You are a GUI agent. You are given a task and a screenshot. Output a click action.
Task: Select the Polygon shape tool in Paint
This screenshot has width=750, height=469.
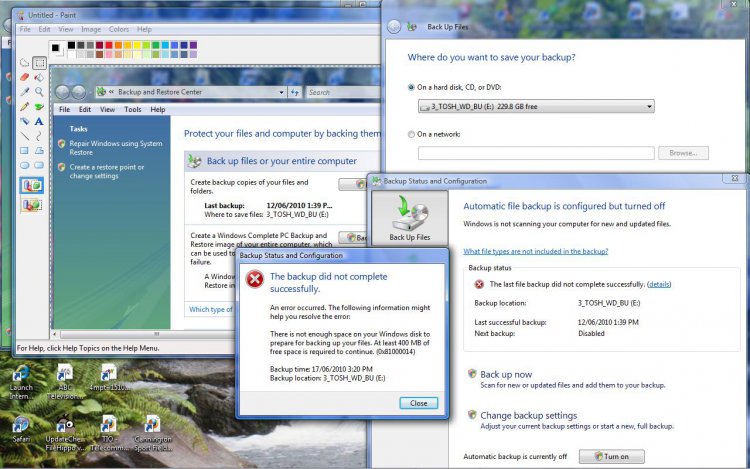[x=39, y=151]
